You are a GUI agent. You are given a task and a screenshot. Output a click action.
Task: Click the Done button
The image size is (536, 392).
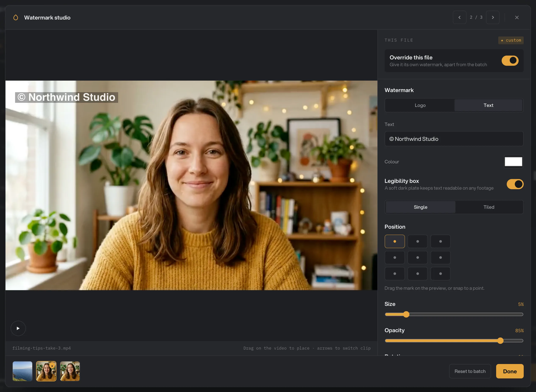tap(510, 371)
